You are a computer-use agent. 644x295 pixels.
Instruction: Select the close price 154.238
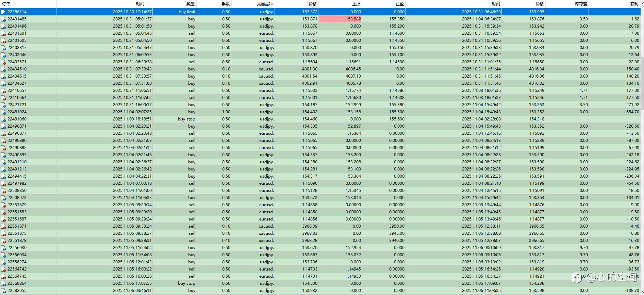tap(536, 283)
